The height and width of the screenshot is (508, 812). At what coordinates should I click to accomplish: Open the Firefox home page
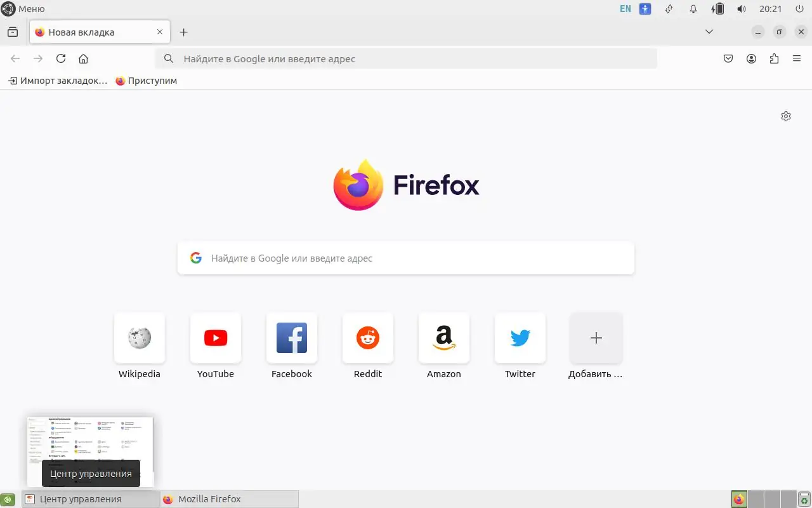[83, 59]
